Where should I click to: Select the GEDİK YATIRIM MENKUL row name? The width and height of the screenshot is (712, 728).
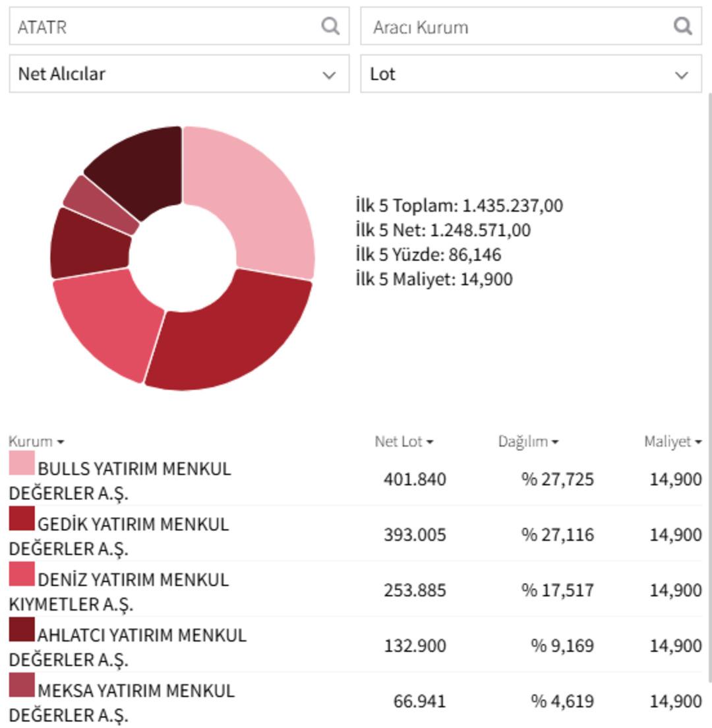[x=133, y=524]
